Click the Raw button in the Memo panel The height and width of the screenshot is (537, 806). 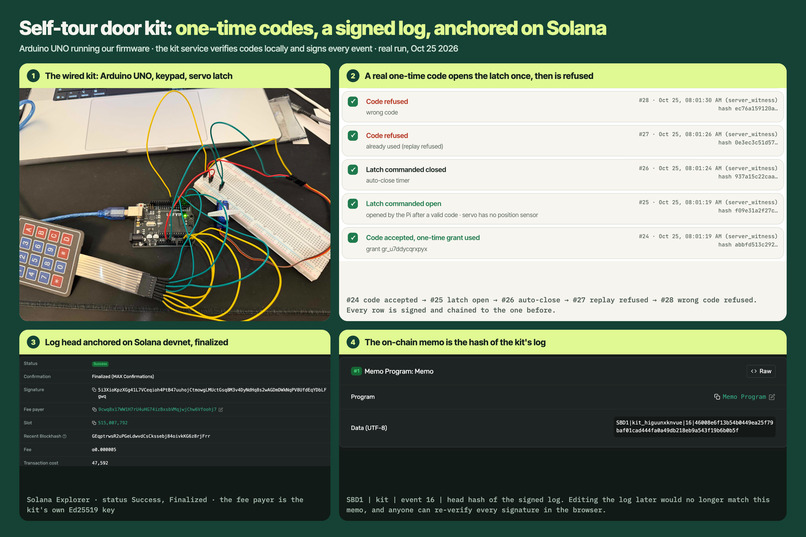[x=761, y=371]
